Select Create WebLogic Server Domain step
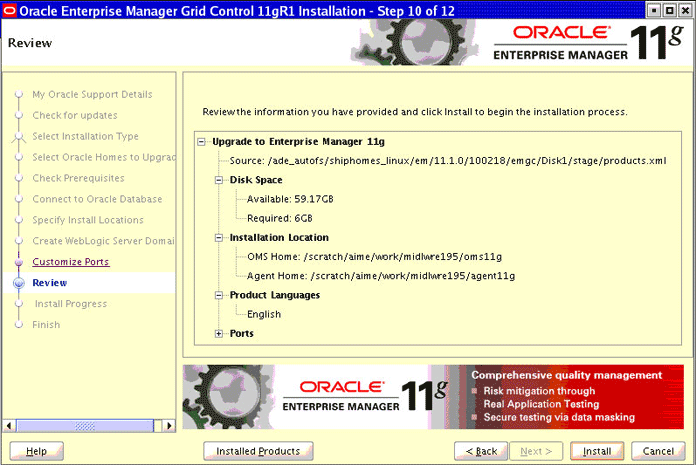696x465 pixels. 103,241
